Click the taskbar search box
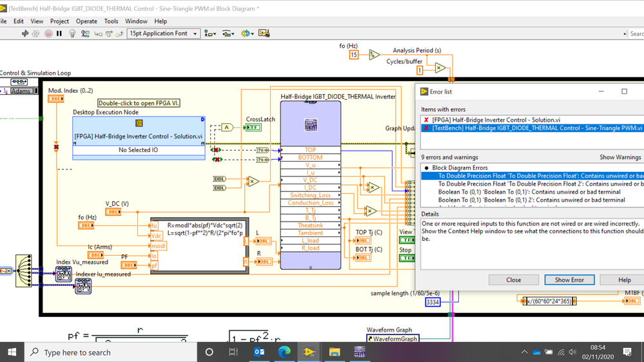 pyautogui.click(x=112, y=352)
